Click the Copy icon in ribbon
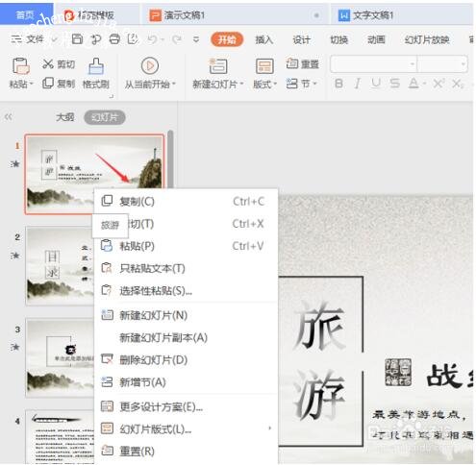 coord(48,84)
